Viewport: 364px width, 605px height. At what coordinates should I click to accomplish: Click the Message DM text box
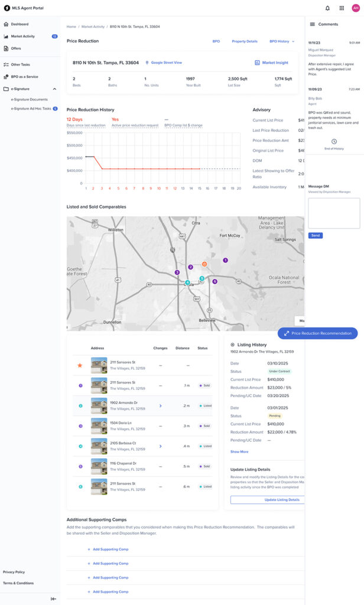334,213
